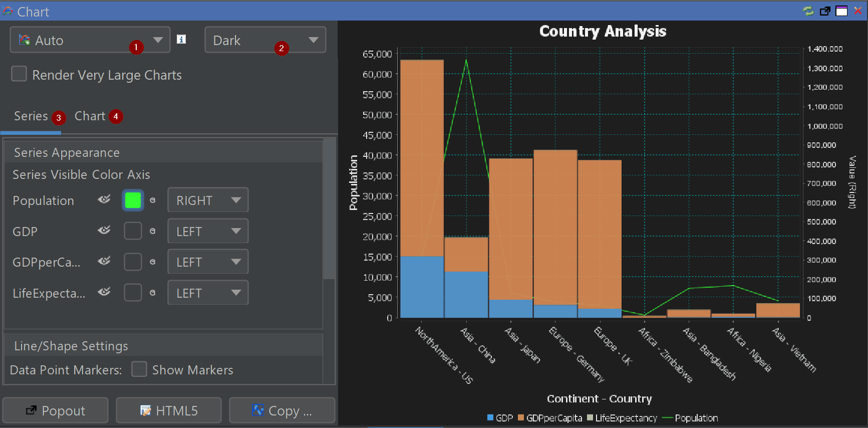Enable the Show Markers checkbox

point(139,369)
